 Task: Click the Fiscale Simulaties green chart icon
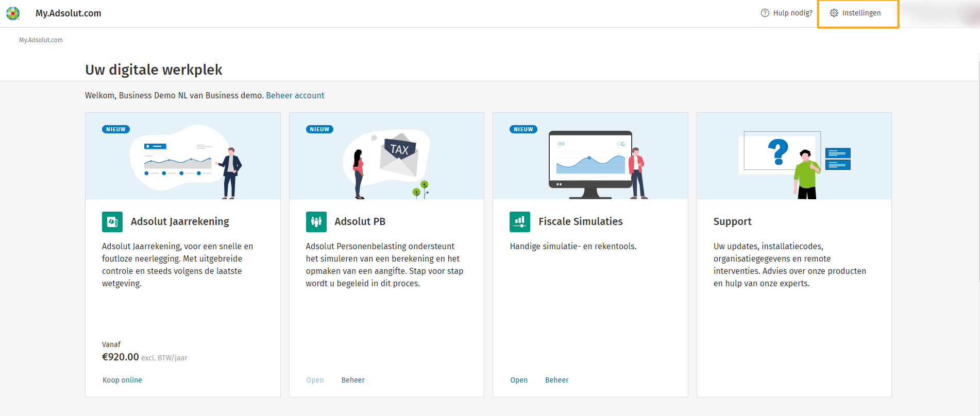pyautogui.click(x=520, y=222)
